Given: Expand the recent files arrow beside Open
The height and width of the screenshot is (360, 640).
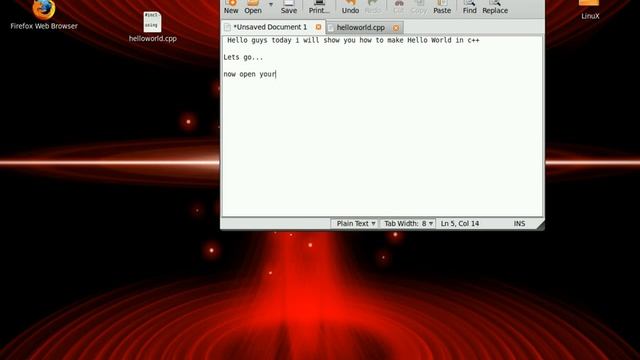Looking at the screenshot, I should pos(271,5).
